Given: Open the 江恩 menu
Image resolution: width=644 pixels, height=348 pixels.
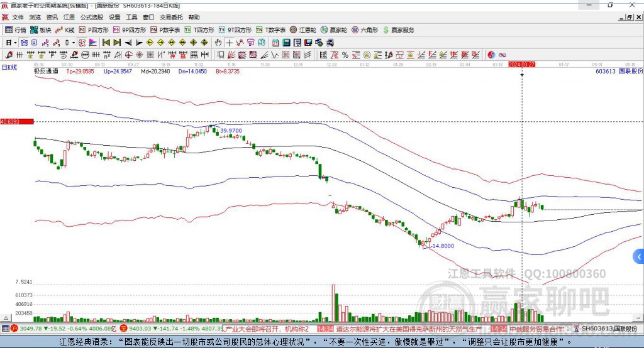Looking at the screenshot, I should [x=69, y=17].
